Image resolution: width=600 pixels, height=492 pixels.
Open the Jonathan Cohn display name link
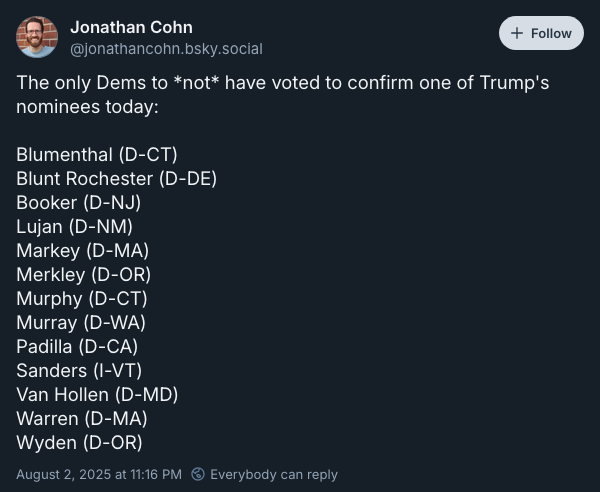(132, 28)
